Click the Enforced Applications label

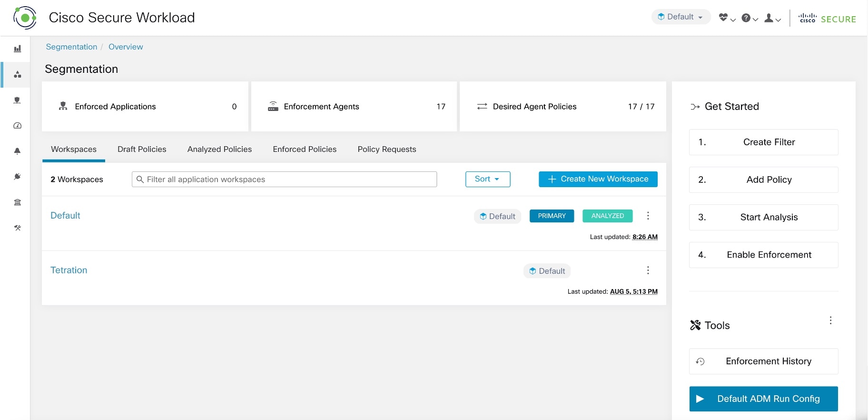pos(115,107)
